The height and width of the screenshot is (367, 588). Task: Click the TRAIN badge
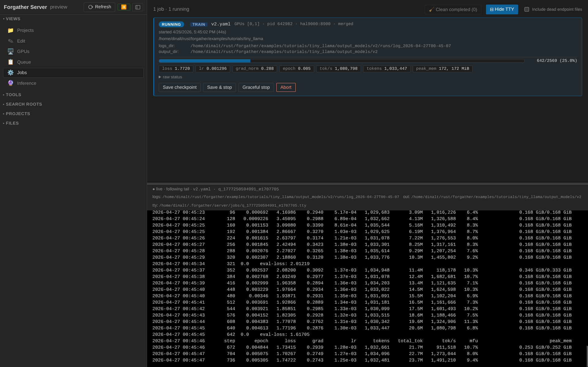(x=199, y=24)
